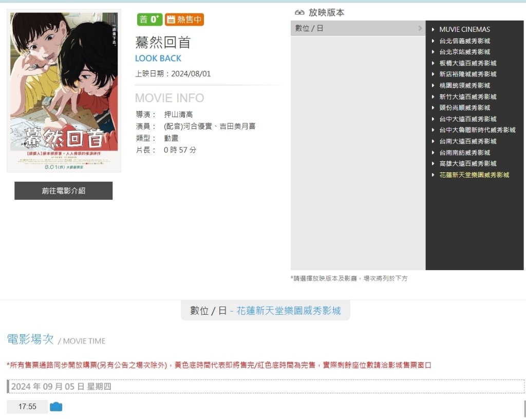Choose 頭份尚順威秀影城 cinema
This screenshot has height=420, width=526.
(x=464, y=108)
